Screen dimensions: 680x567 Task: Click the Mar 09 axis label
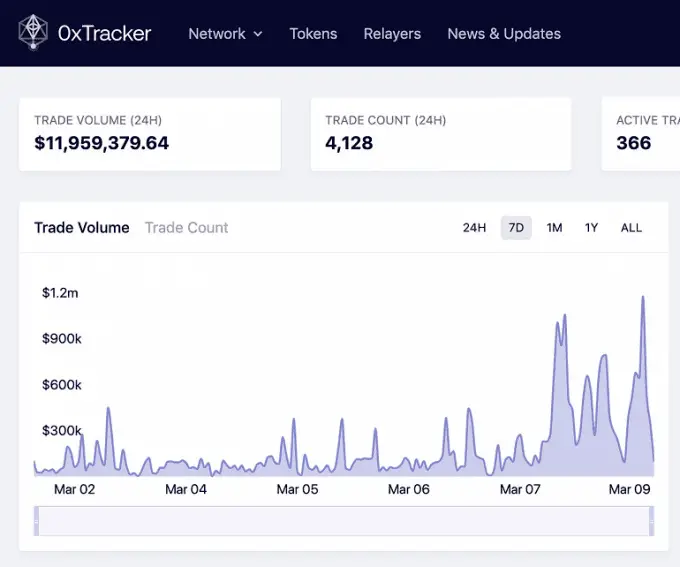629,489
